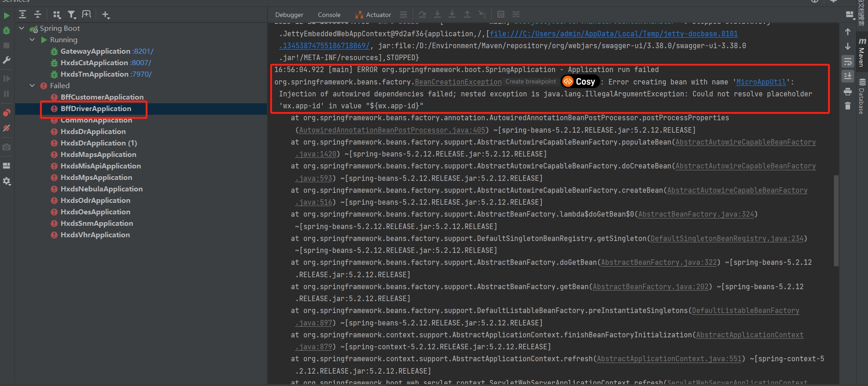Click the camera thread dump icon
Image resolution: width=868 pixels, height=386 pixels.
pyautogui.click(x=6, y=147)
